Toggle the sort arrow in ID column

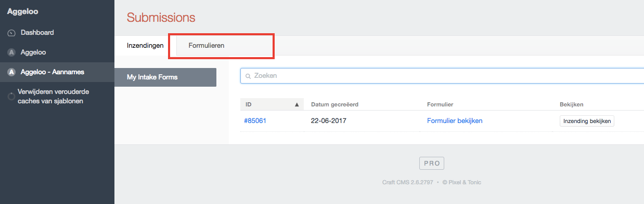[297, 104]
